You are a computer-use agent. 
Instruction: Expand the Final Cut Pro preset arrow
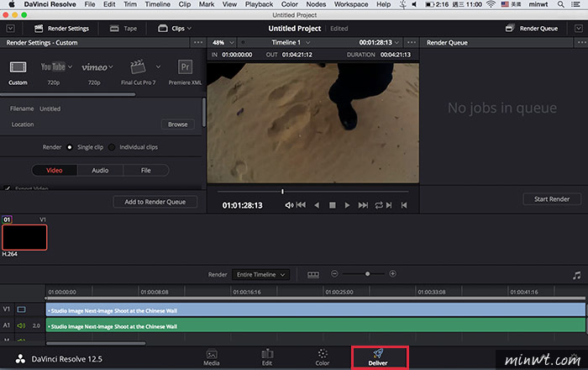coord(158,66)
